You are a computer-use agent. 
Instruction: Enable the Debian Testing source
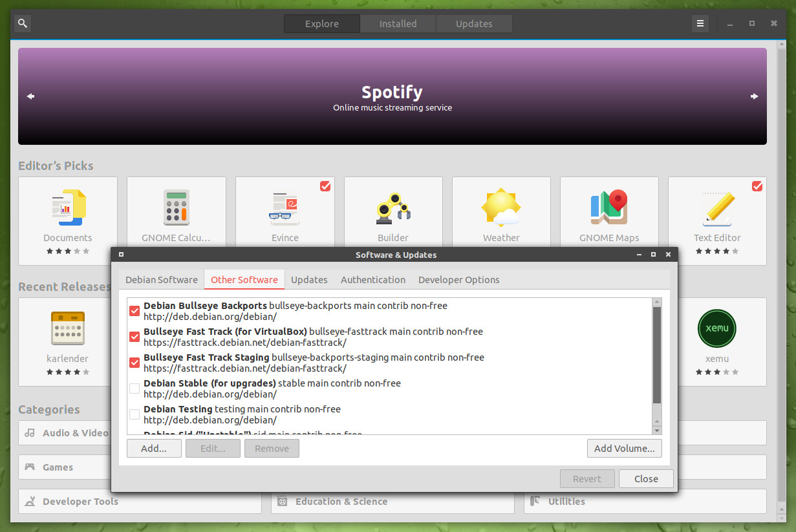(x=134, y=414)
